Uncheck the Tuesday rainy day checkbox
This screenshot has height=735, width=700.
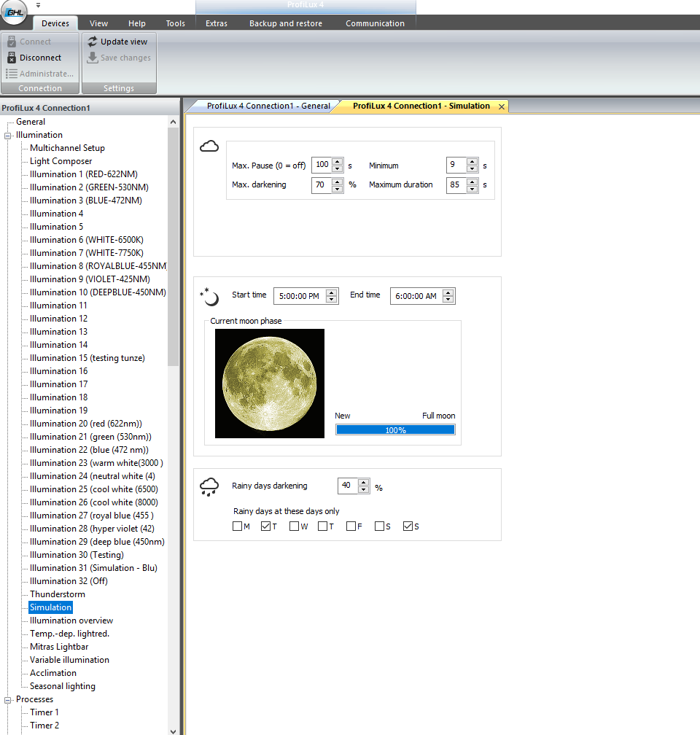(x=266, y=526)
